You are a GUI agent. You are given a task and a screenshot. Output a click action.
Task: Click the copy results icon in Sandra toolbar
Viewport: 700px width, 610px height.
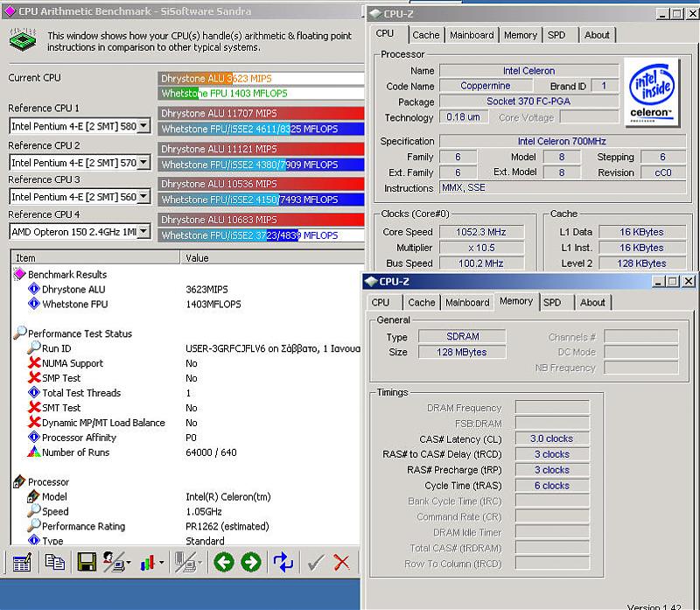coord(55,562)
